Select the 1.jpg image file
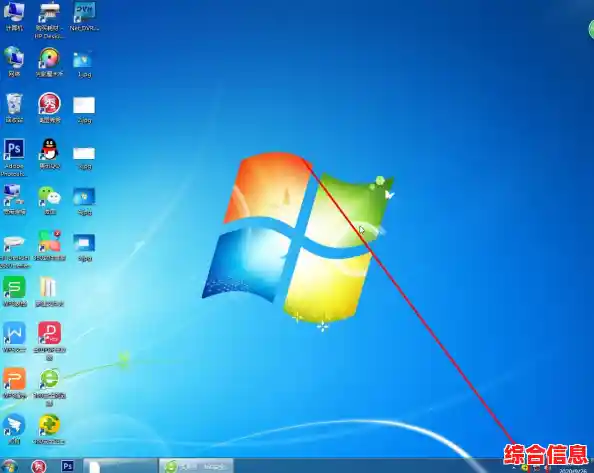The height and width of the screenshot is (473, 594). [x=84, y=64]
